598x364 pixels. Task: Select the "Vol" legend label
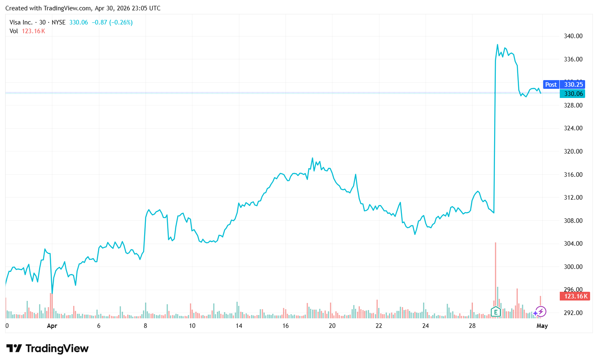pos(14,31)
